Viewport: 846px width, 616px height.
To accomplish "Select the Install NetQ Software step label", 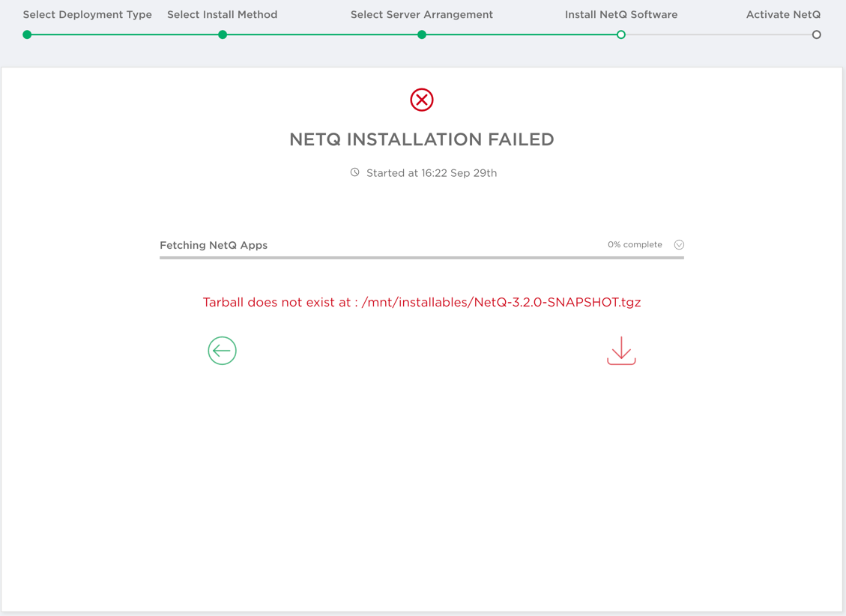I will (621, 15).
